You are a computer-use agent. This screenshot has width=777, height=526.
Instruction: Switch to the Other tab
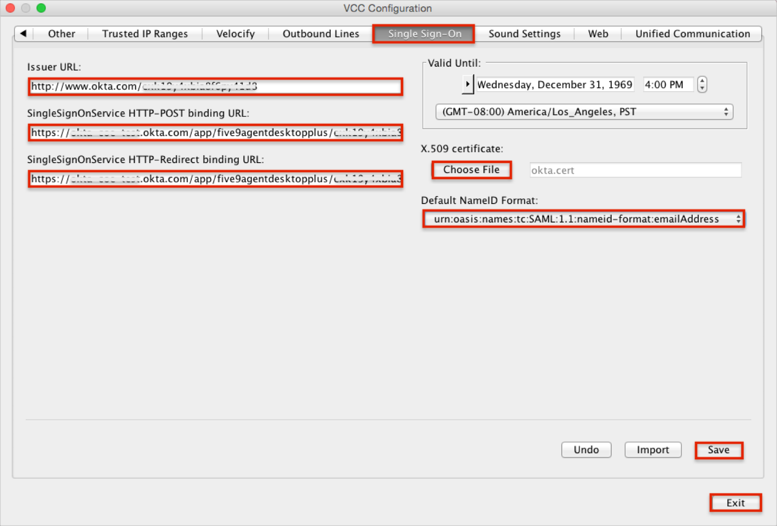click(x=62, y=34)
